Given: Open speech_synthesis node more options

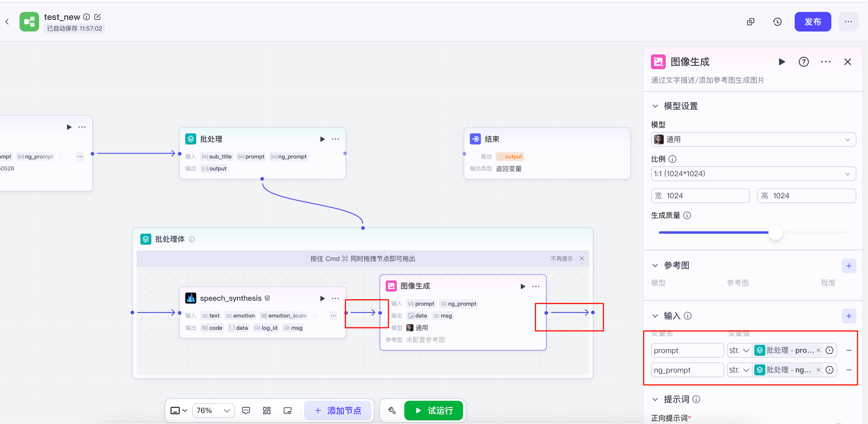Looking at the screenshot, I should pos(335,299).
